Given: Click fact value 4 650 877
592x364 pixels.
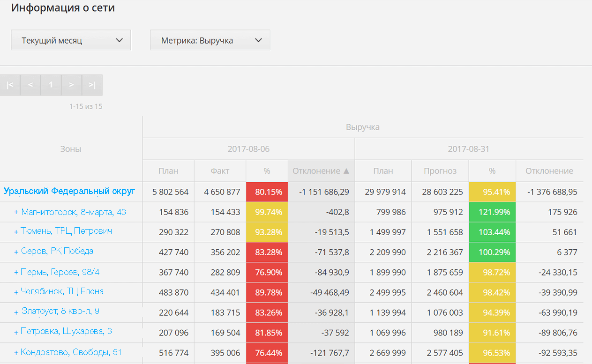Looking at the screenshot, I should tap(222, 192).
